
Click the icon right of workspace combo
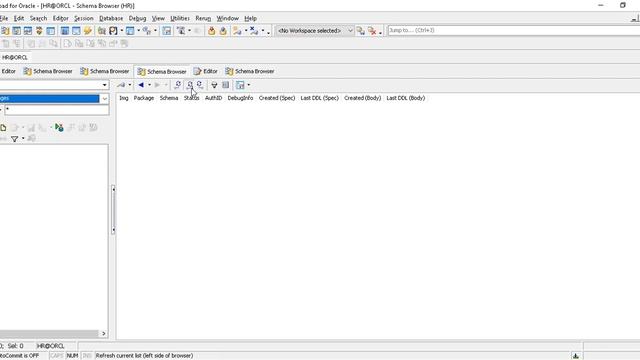pos(360,31)
